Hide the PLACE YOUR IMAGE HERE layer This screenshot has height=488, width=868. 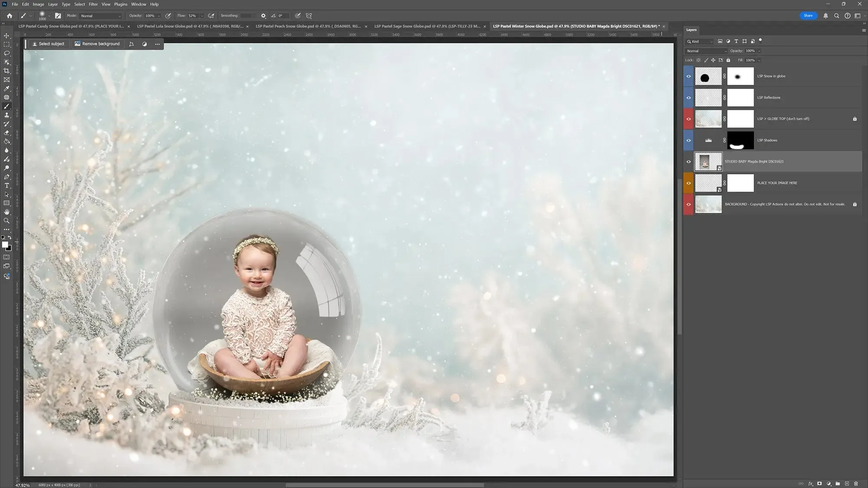point(688,183)
